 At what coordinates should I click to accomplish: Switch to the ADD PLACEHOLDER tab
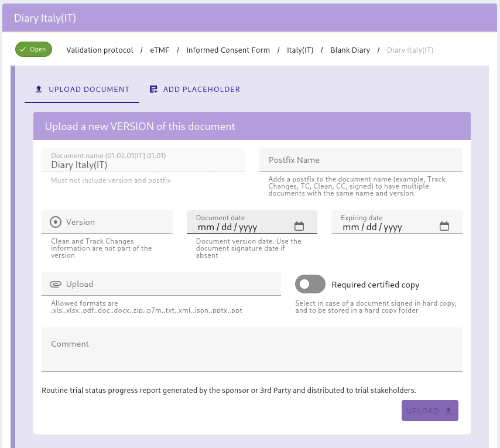pyautogui.click(x=195, y=89)
